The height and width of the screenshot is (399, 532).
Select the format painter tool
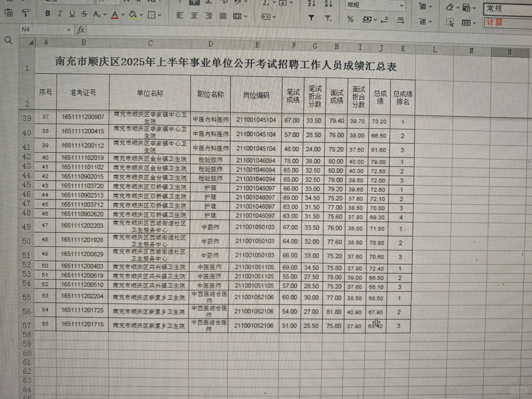[25, 13]
